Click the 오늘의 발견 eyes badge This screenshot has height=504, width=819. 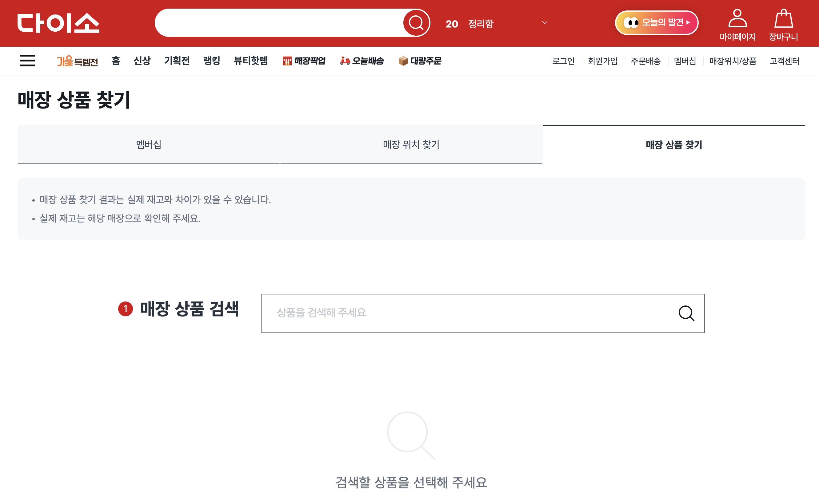click(x=657, y=23)
